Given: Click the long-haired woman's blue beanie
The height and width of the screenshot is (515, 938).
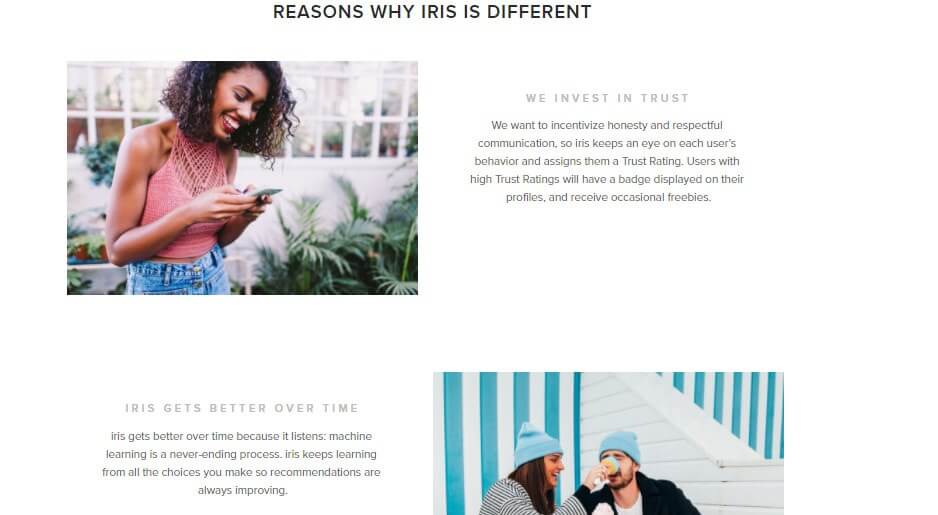Looking at the screenshot, I should click(535, 444).
